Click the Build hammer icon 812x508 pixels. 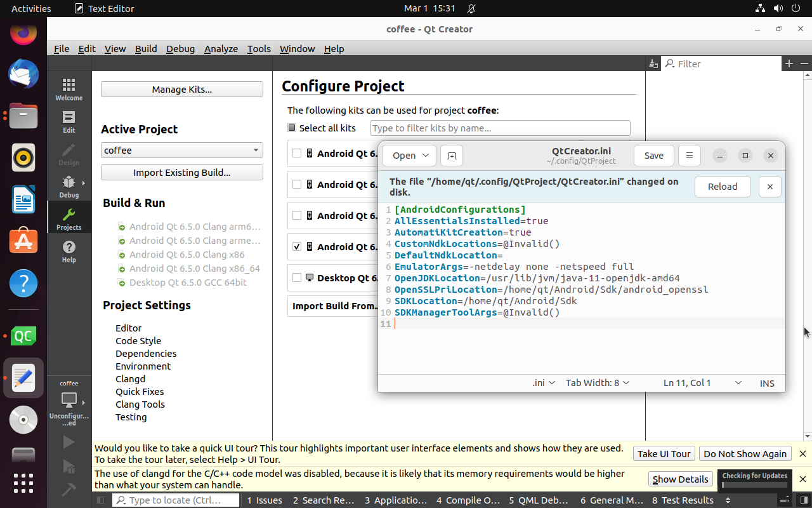click(69, 490)
